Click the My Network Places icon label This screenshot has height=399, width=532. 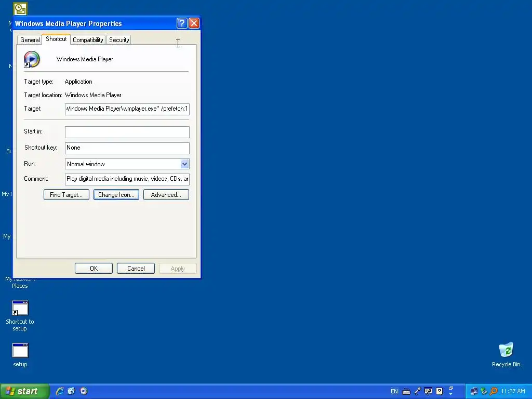(x=20, y=283)
